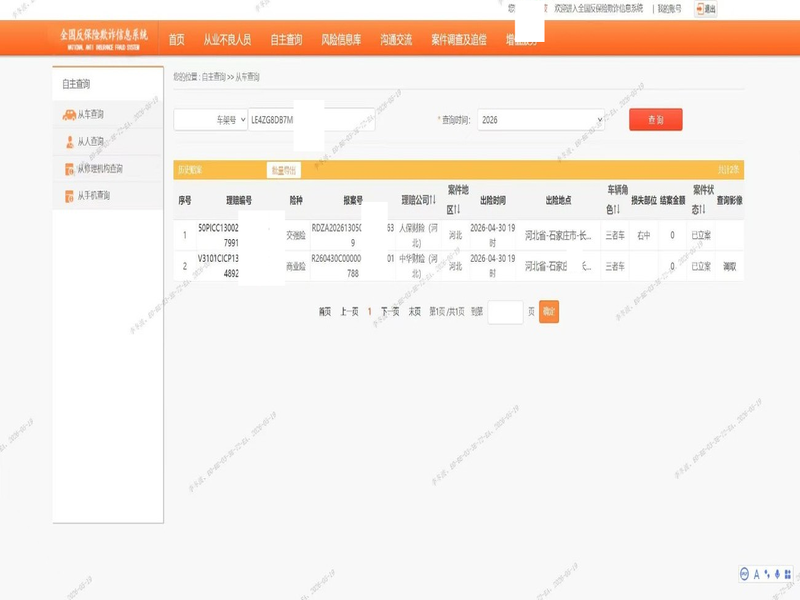The image size is (800, 600).
Task: Click the 报案号 column header
Action: (x=353, y=200)
